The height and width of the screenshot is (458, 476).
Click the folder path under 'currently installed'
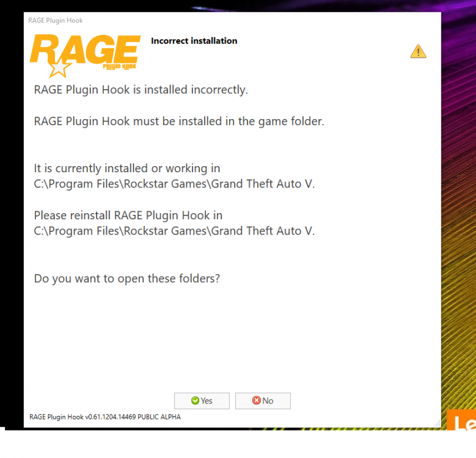pos(174,184)
